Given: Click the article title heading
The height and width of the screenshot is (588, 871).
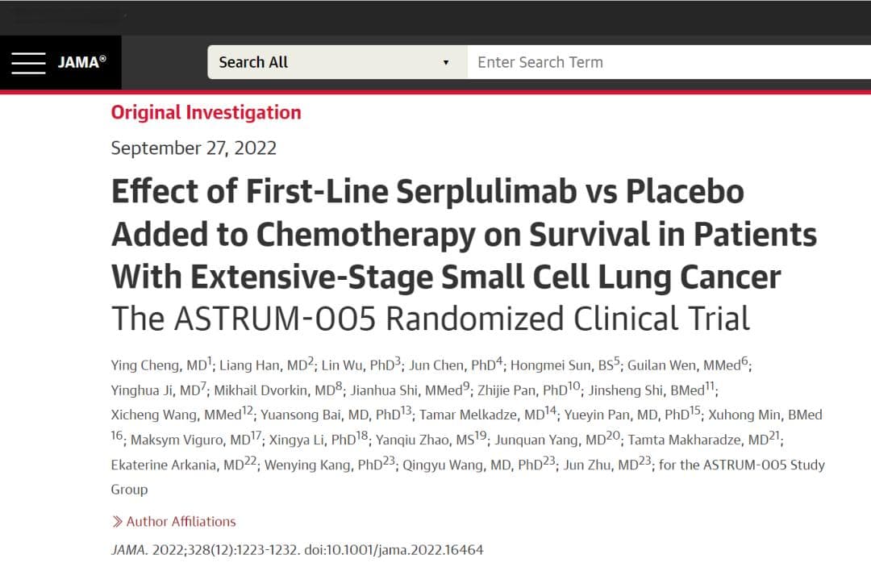Looking at the screenshot, I should point(464,234).
